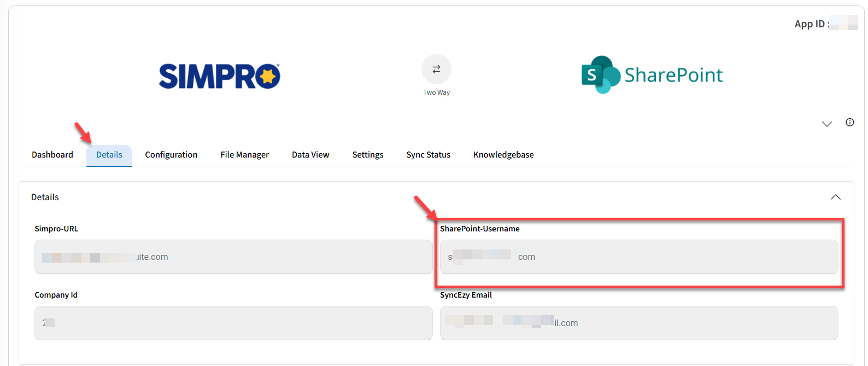Click the SharePoint logo

(x=652, y=75)
